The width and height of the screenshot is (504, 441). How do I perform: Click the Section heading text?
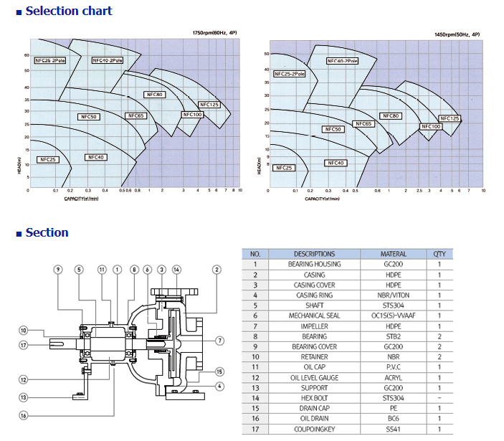47,232
